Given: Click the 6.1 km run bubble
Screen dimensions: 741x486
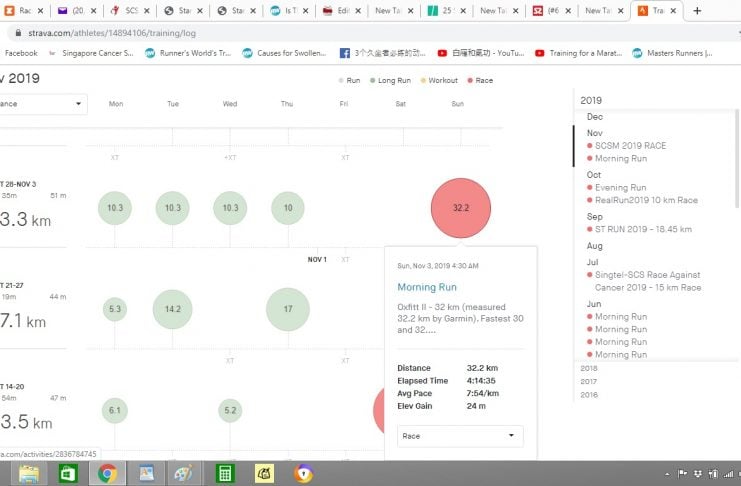Looking at the screenshot, I should 115,410.
